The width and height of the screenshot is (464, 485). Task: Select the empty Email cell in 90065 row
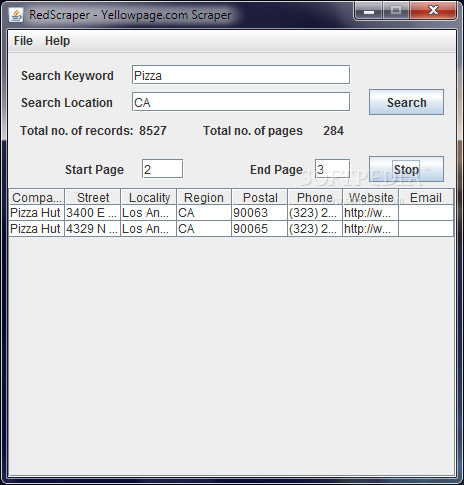(x=426, y=229)
